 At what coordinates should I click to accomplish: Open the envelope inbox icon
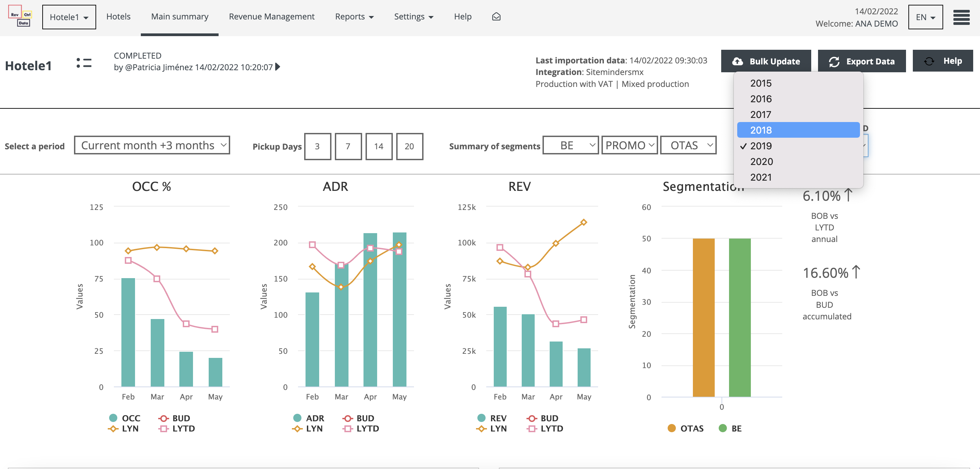496,16
